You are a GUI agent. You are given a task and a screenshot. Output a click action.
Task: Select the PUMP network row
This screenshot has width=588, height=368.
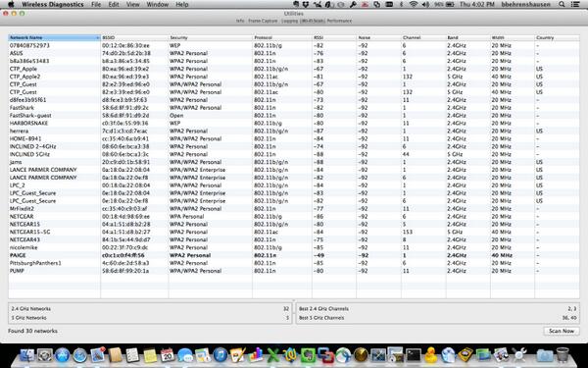294,271
